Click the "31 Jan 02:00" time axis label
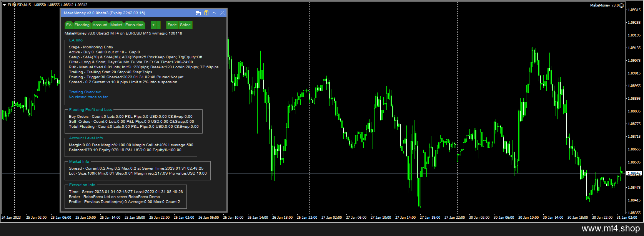 point(627,218)
